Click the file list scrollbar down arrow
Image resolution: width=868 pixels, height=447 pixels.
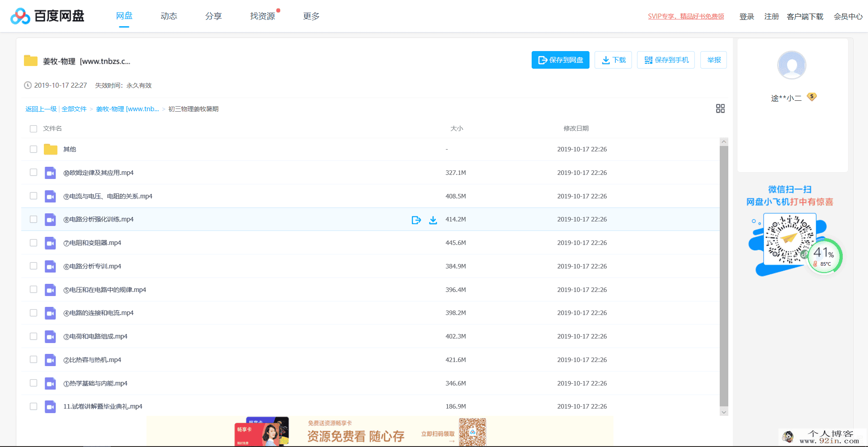(724, 412)
